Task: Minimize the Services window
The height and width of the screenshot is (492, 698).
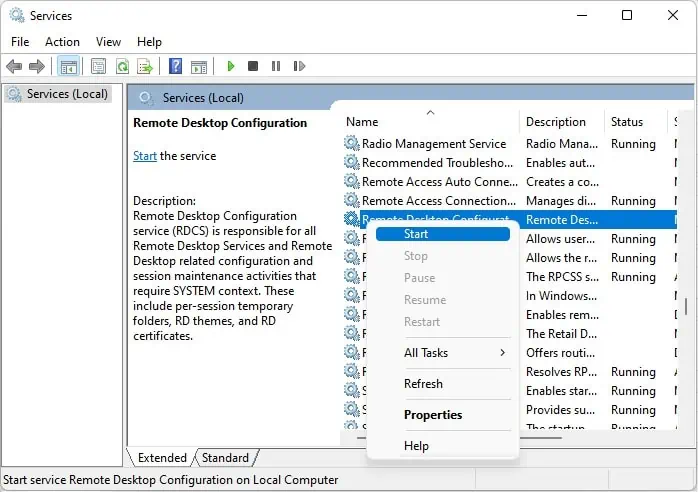Action: point(582,16)
